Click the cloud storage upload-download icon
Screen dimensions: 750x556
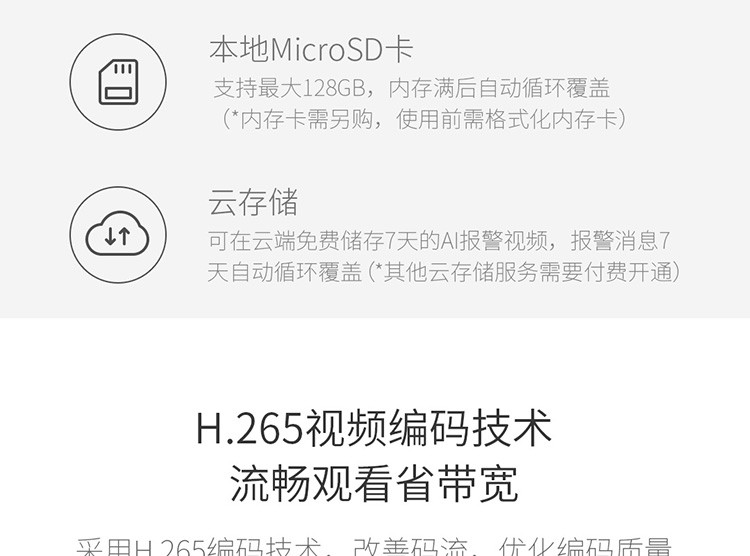tap(118, 234)
